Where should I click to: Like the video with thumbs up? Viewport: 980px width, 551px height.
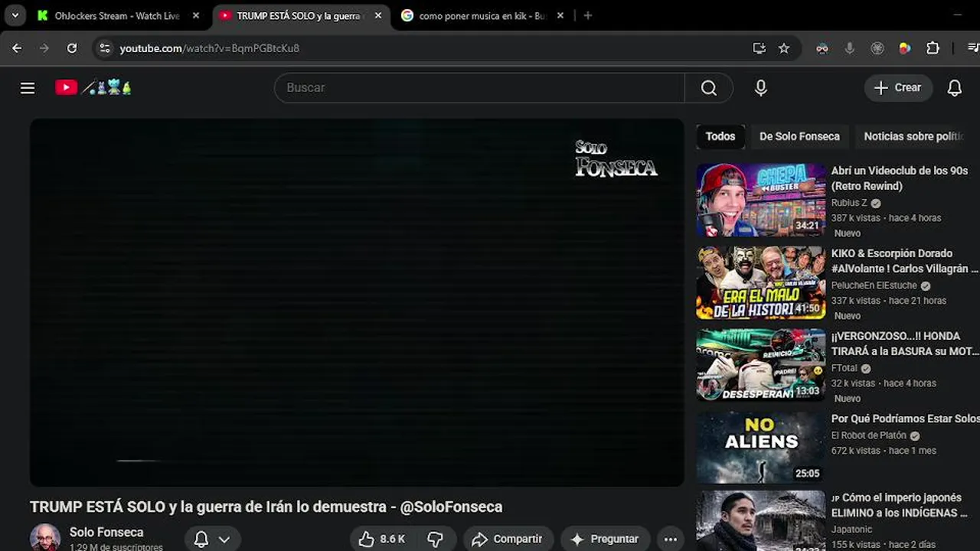point(382,539)
